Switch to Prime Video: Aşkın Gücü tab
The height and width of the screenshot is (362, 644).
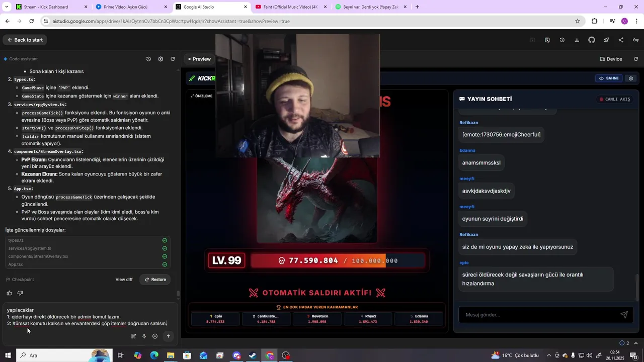click(132, 7)
